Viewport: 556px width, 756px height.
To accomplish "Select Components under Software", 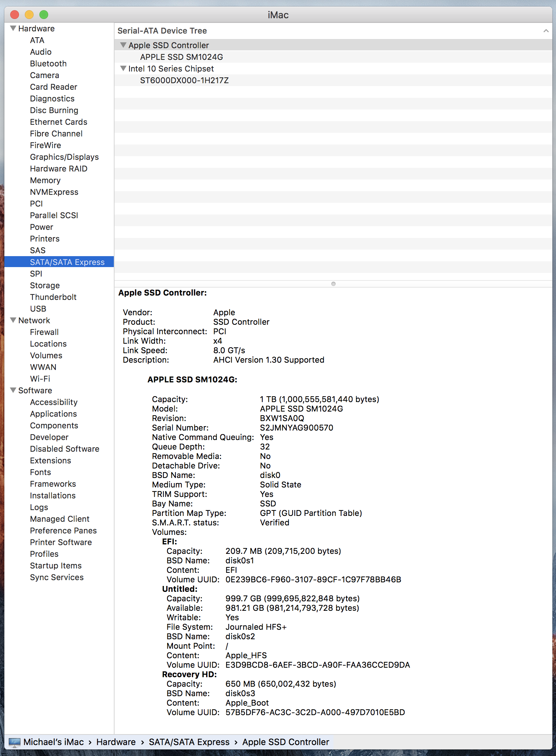I will 54,425.
